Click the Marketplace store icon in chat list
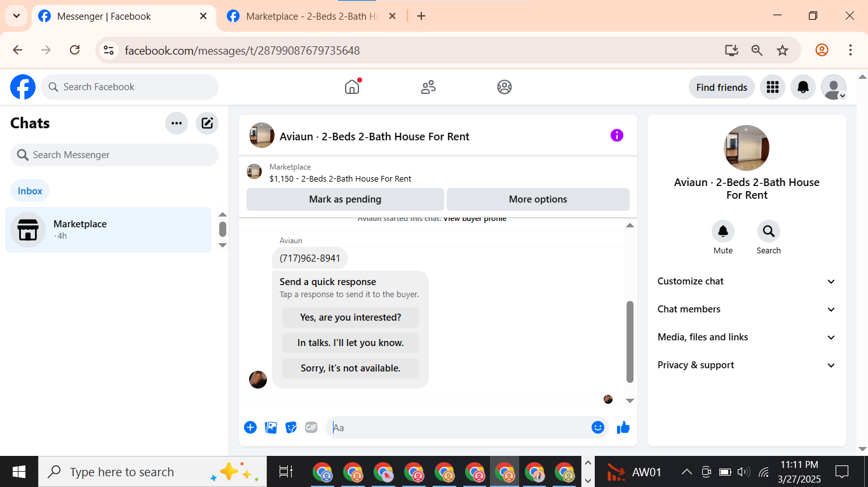Screen dimensions: 868x487 point(28,230)
